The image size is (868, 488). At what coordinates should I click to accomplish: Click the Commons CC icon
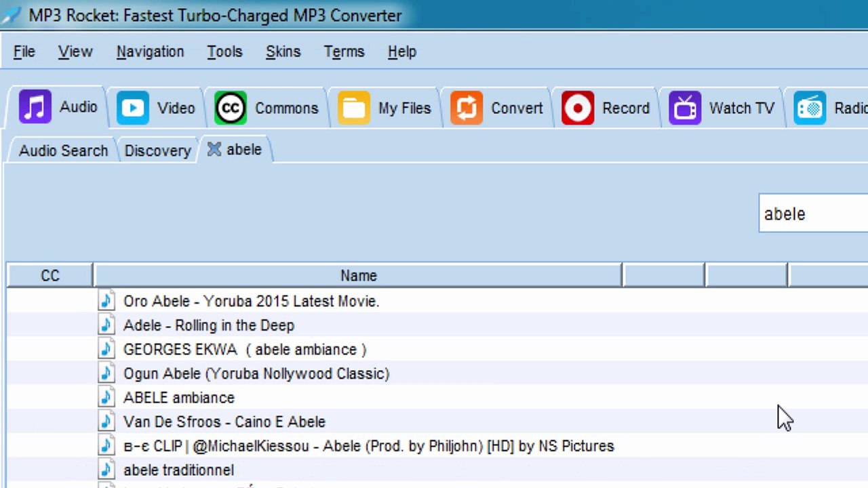tap(231, 108)
